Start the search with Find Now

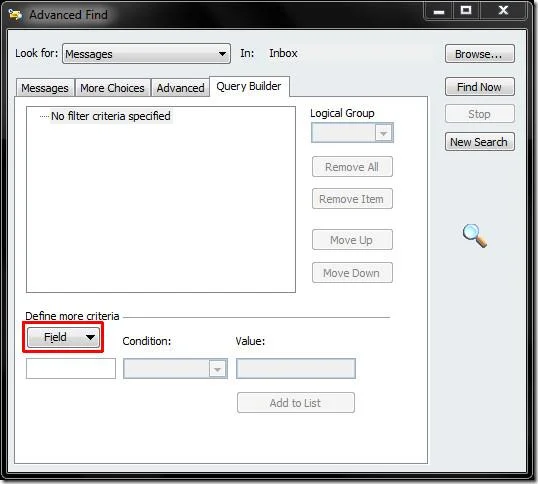(480, 87)
